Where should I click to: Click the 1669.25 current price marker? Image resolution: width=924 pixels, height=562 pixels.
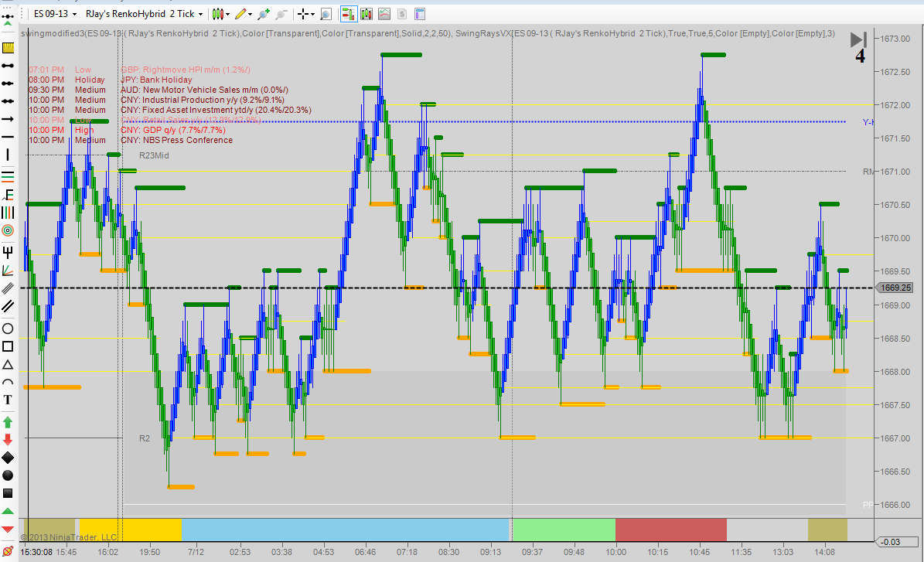click(895, 288)
